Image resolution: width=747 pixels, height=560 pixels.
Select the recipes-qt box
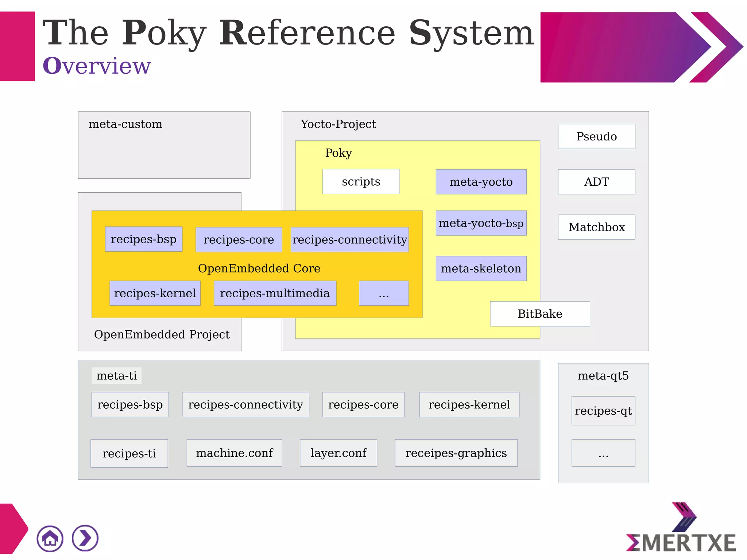point(603,411)
